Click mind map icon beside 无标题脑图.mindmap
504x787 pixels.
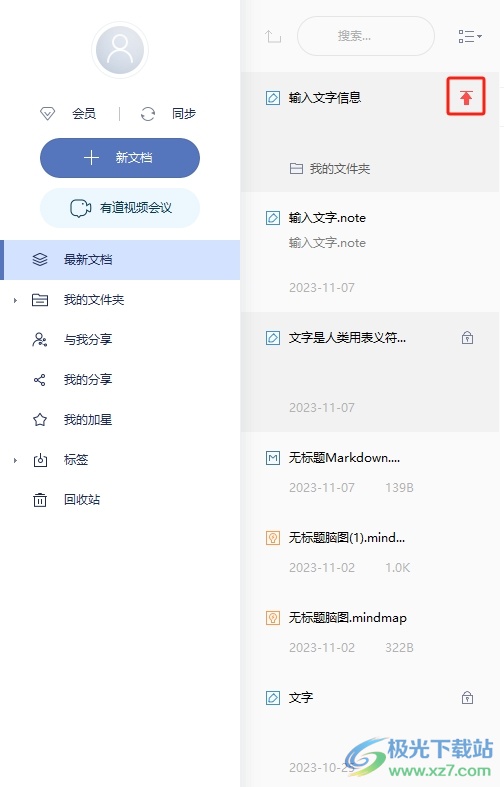point(273,618)
